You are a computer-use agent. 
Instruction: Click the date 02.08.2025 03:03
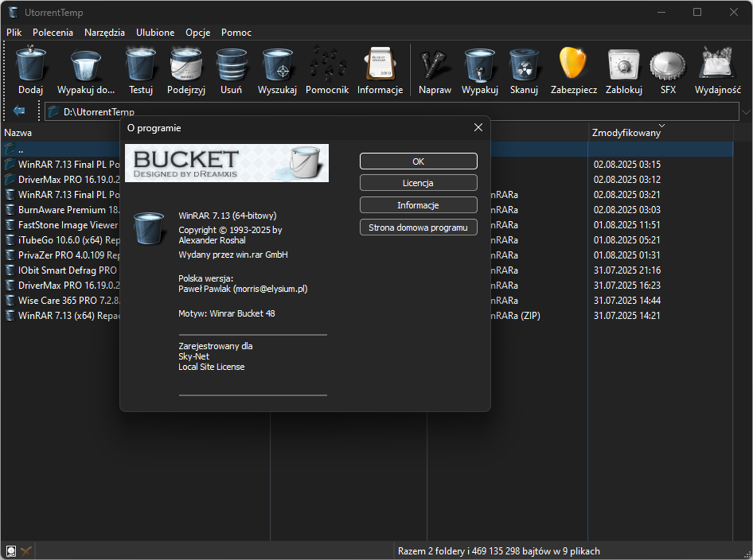pos(626,210)
